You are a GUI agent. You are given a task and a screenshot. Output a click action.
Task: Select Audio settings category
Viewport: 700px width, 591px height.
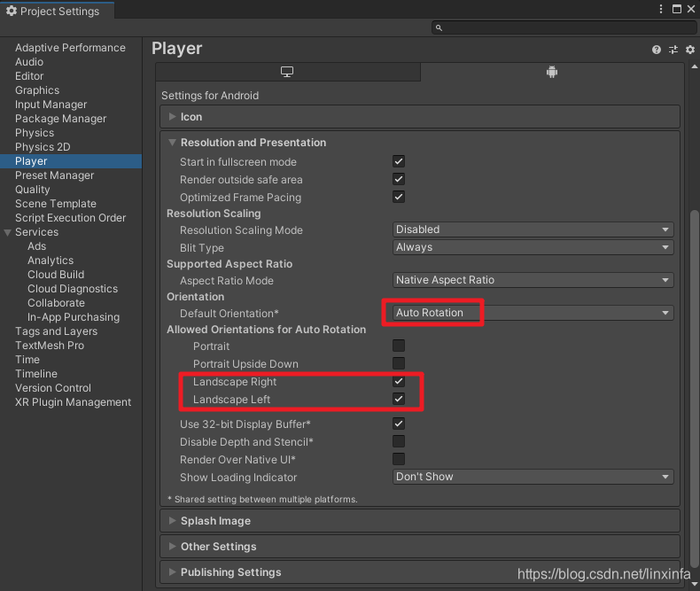[29, 62]
